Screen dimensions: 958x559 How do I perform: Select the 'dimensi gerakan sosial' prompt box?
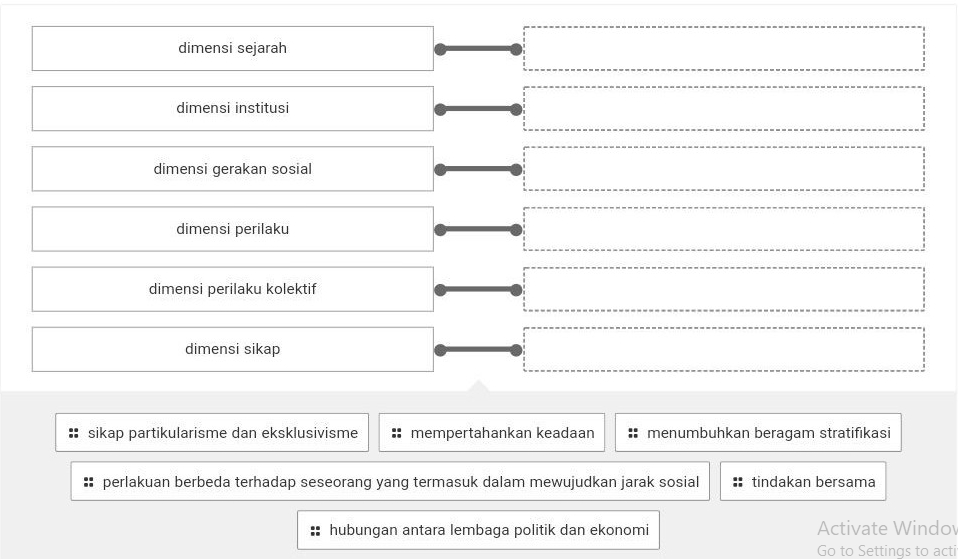pos(232,169)
